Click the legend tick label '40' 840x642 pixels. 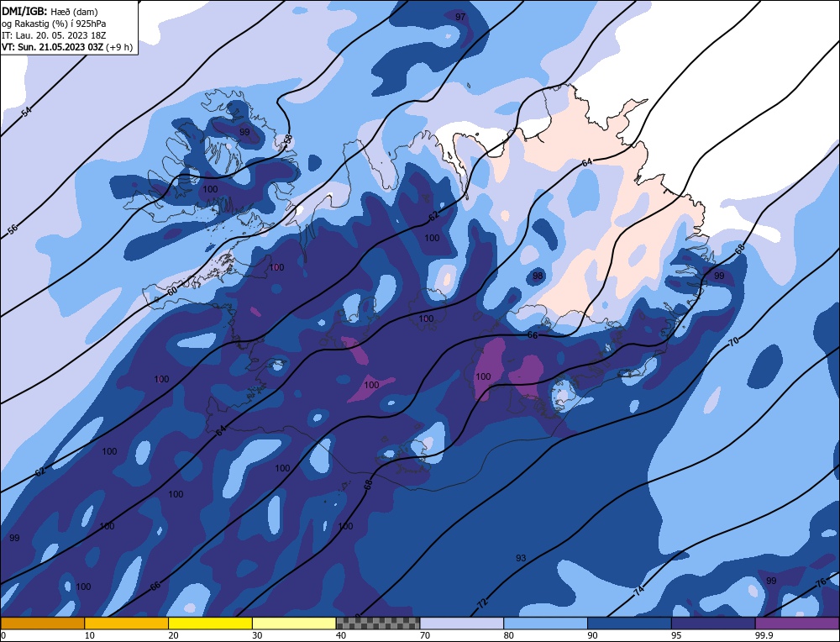(341, 635)
